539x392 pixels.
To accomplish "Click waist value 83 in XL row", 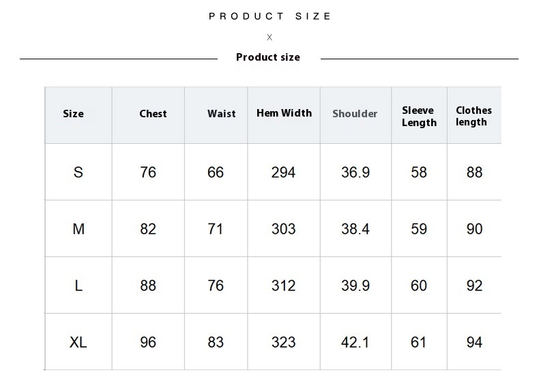I will coord(216,342).
